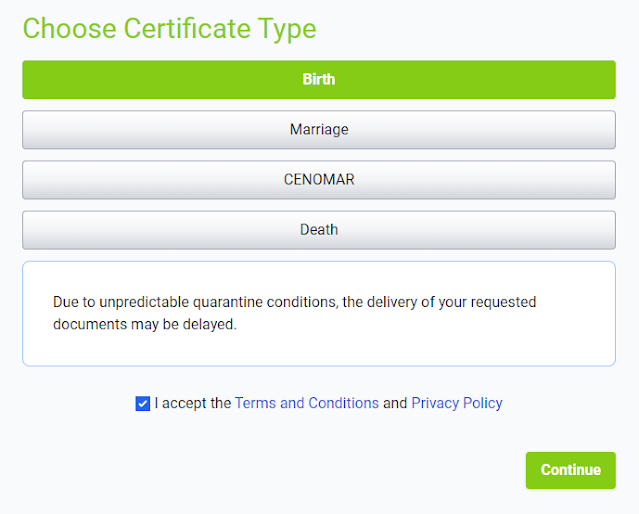This screenshot has height=514, width=639.
Task: Choose the Marriage certificate option
Action: click(319, 130)
